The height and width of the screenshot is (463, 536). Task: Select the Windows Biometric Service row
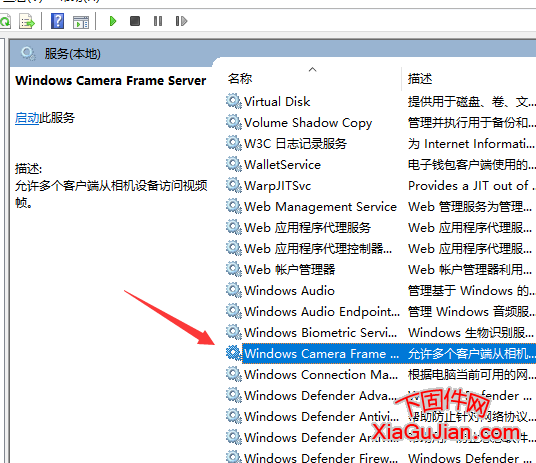point(321,333)
